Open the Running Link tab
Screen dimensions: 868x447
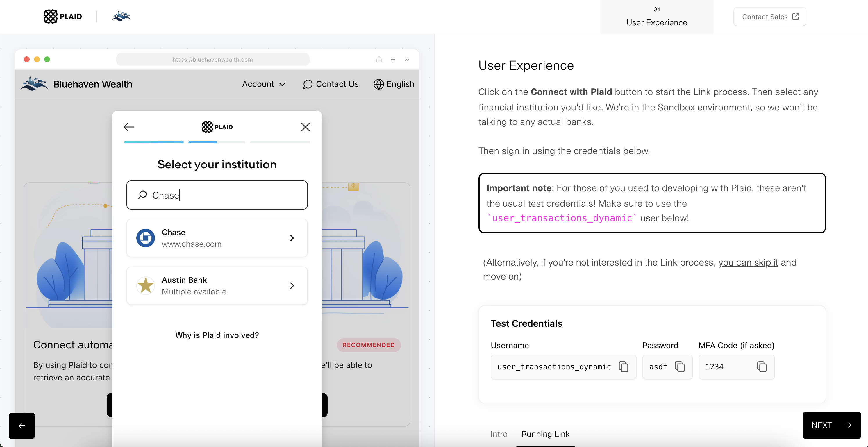tap(545, 434)
